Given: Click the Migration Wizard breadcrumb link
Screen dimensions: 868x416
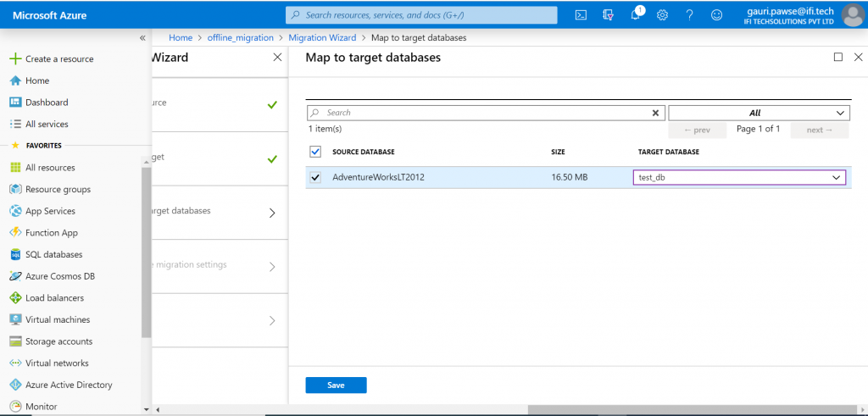Looking at the screenshot, I should click(322, 37).
